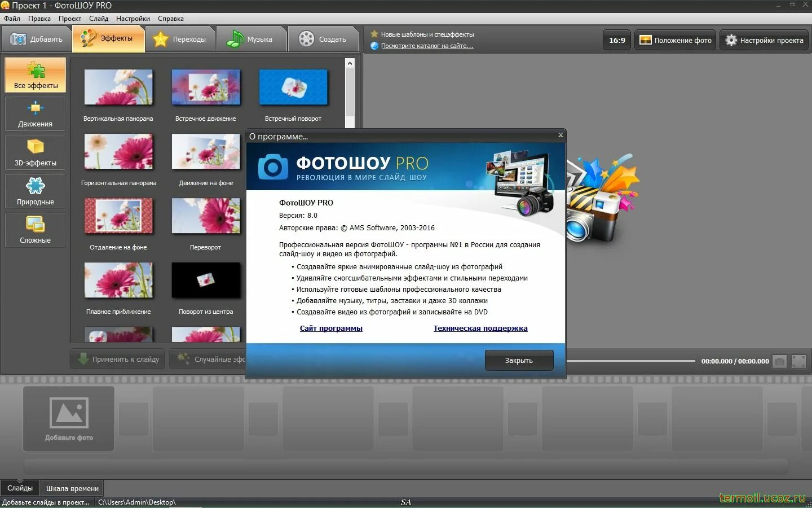
Task: Select the 3D-эффекты category
Action: pos(36,152)
